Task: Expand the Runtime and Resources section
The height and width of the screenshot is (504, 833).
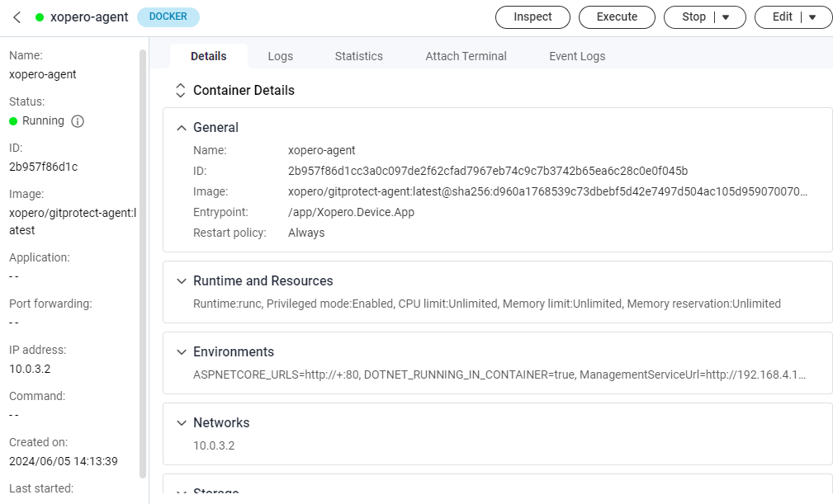Action: click(x=182, y=281)
